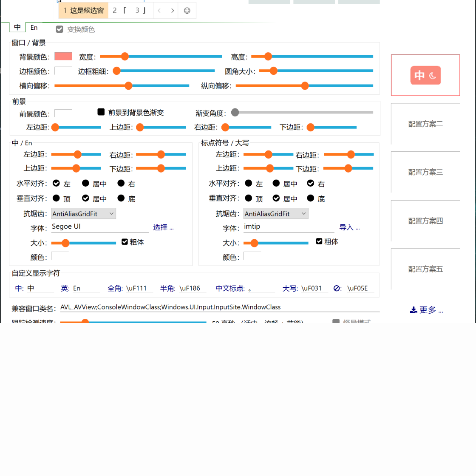Click 前景颜色 color swatch

(63, 113)
